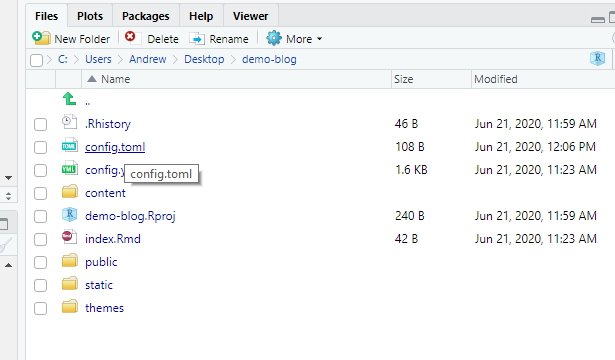This screenshot has width=615, height=360.
Task: Tick the checkbox for the config.yml row
Action: point(40,171)
